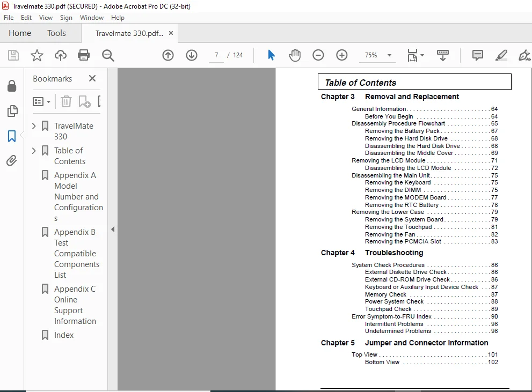This screenshot has width=532, height=392.
Task: Add a new bookmark icon
Action: tap(84, 101)
